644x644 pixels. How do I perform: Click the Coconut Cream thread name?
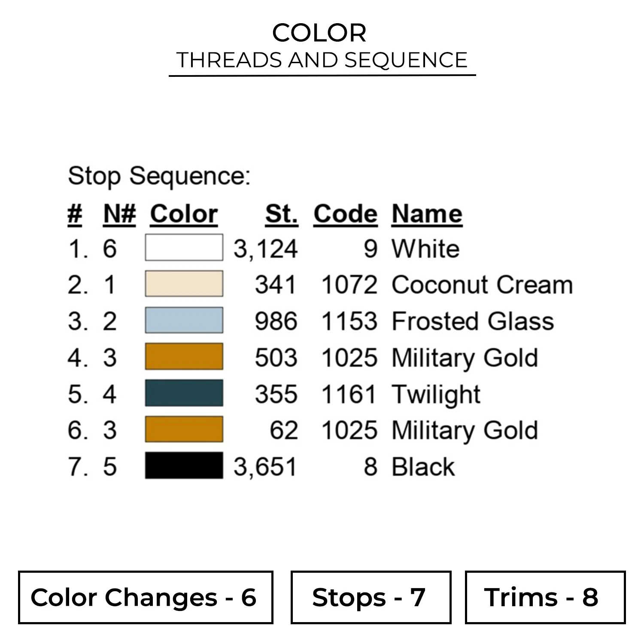[482, 285]
